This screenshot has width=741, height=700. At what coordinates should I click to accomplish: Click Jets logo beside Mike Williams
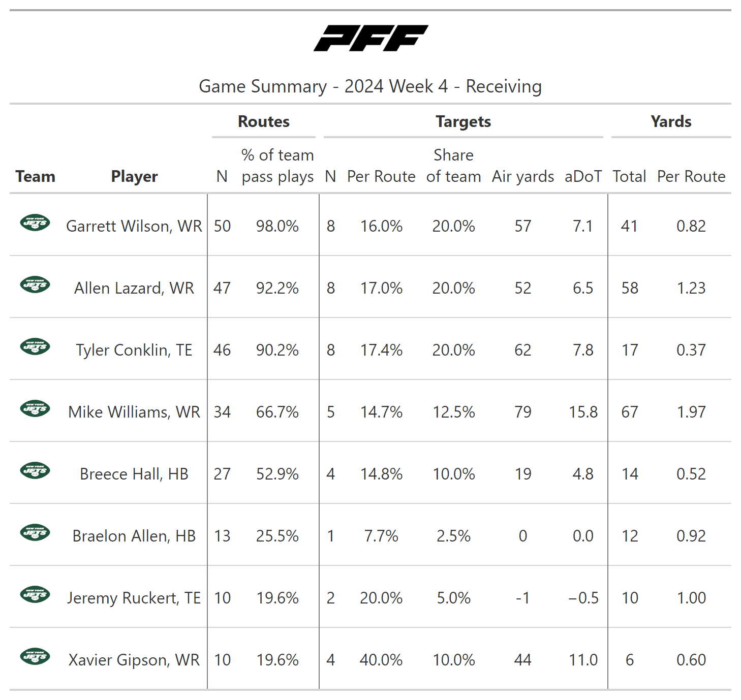[35, 408]
